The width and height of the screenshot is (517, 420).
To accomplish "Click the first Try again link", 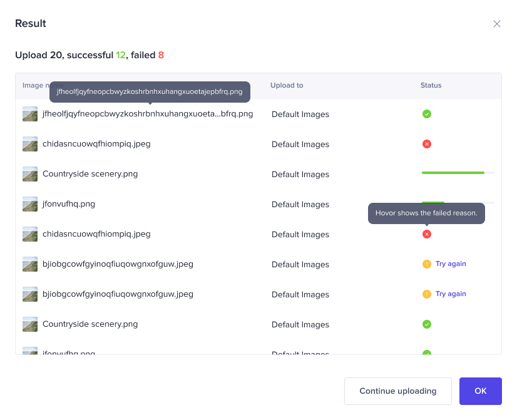I will coord(451,264).
